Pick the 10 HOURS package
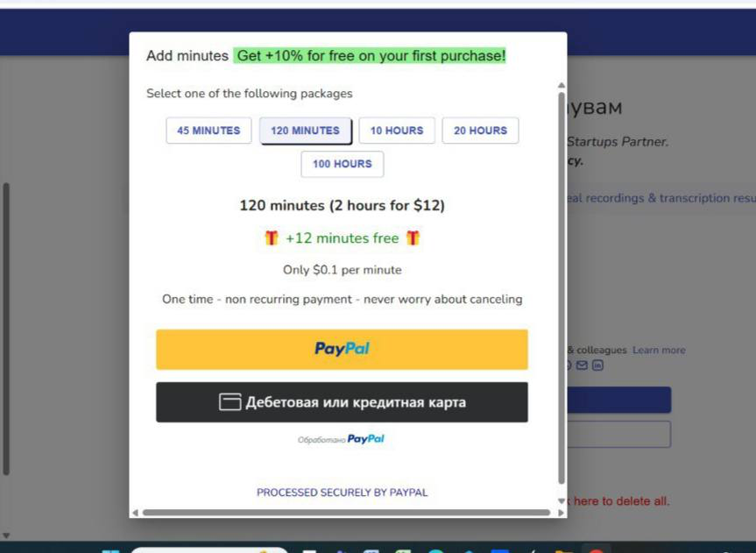Image resolution: width=756 pixels, height=553 pixels. 397,131
